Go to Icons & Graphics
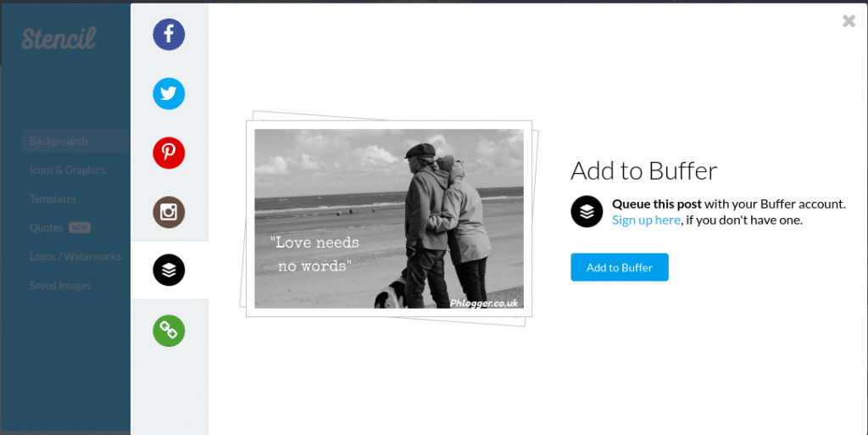 (x=68, y=170)
